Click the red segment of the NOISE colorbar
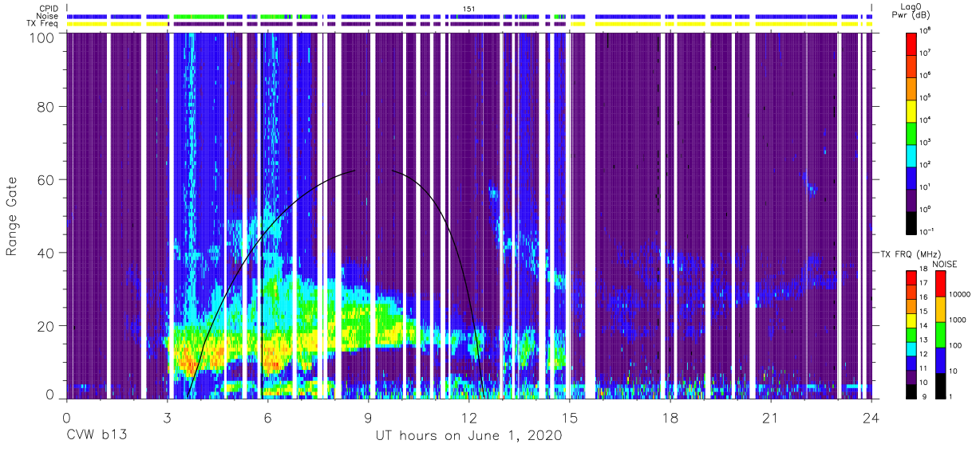The height and width of the screenshot is (452, 980). click(939, 284)
